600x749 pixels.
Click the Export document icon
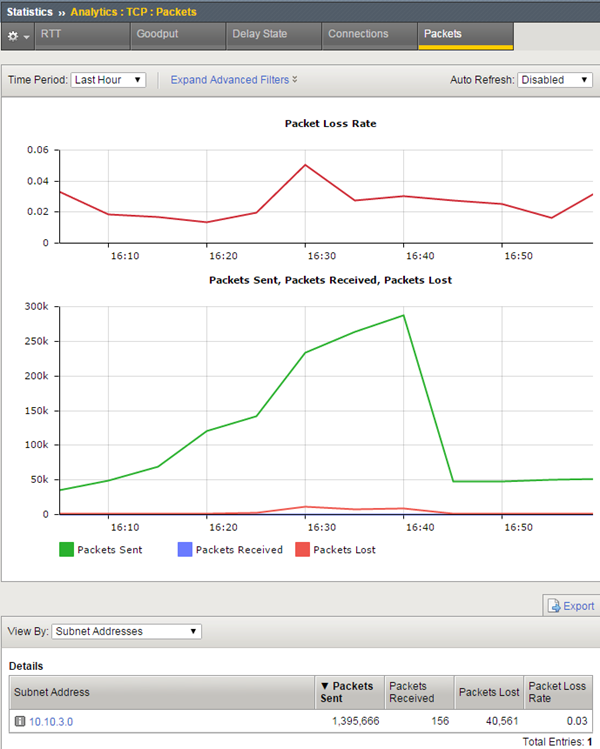point(553,606)
